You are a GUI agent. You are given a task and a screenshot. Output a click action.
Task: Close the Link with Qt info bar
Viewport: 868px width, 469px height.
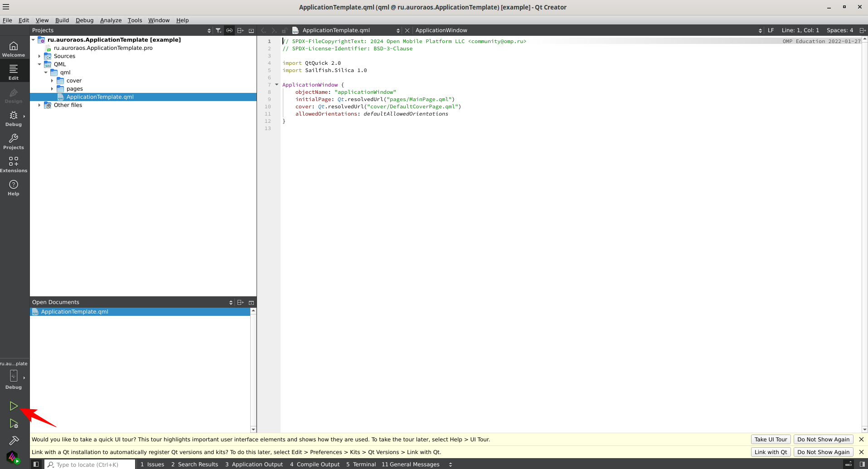[x=861, y=452]
